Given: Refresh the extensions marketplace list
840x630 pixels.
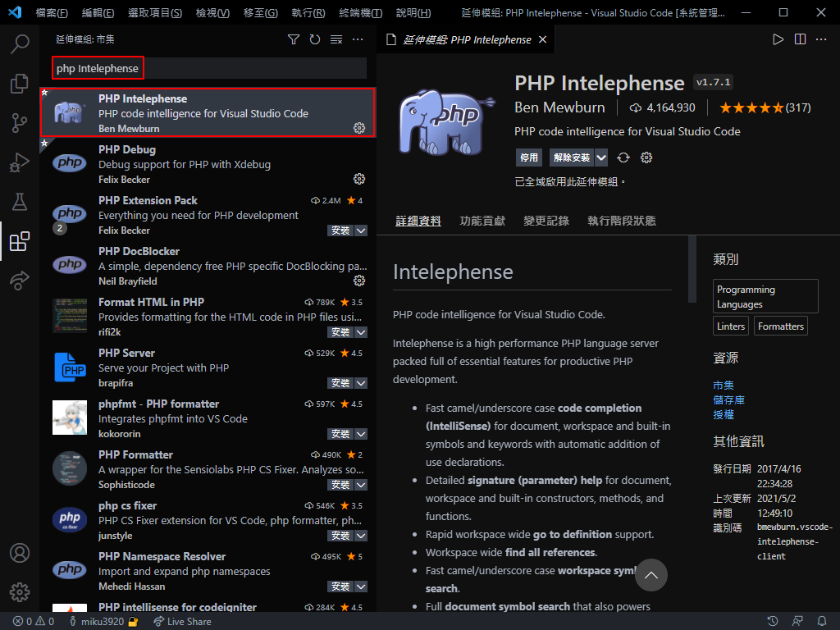Looking at the screenshot, I should tap(315, 39).
